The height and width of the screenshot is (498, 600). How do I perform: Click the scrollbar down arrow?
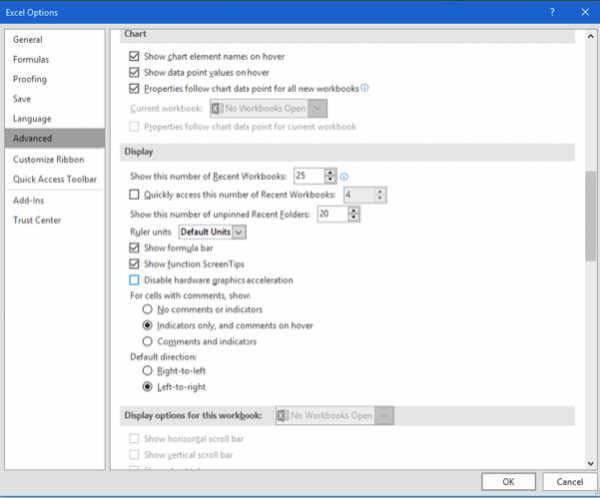click(590, 463)
